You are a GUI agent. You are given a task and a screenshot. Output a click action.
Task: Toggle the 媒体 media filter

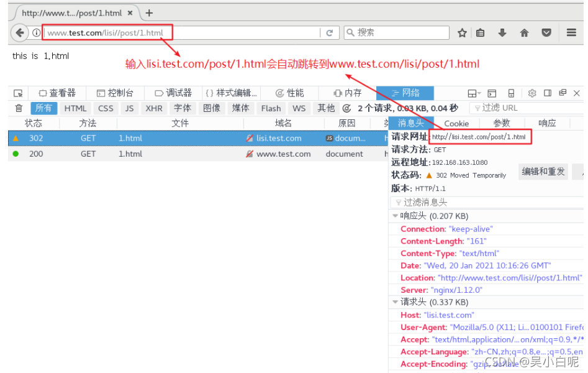241,108
